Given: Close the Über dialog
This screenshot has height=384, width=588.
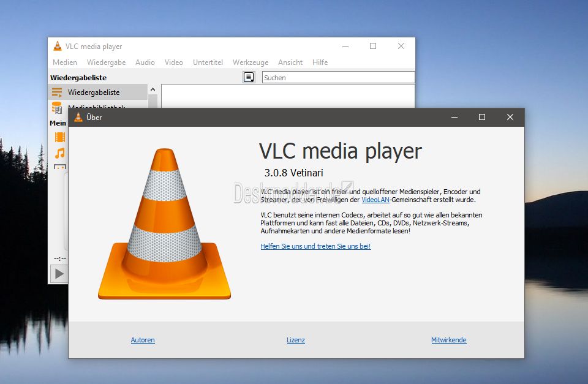Looking at the screenshot, I should pos(510,117).
